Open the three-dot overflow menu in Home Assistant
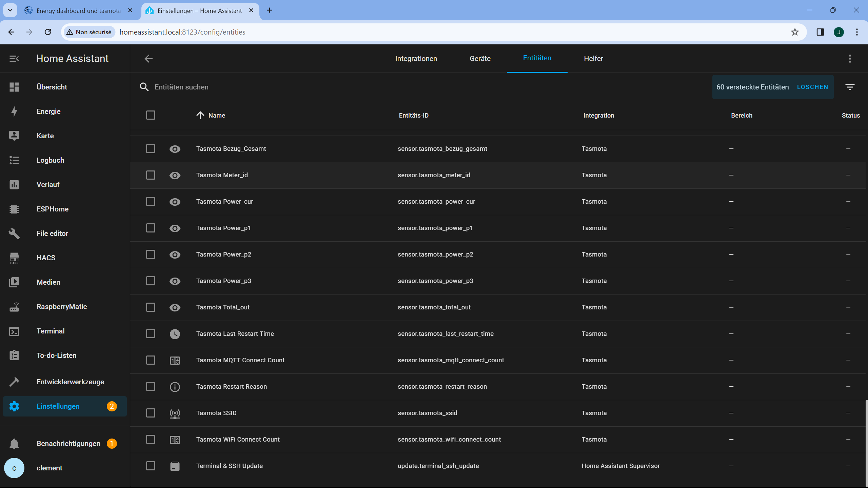 850,59
